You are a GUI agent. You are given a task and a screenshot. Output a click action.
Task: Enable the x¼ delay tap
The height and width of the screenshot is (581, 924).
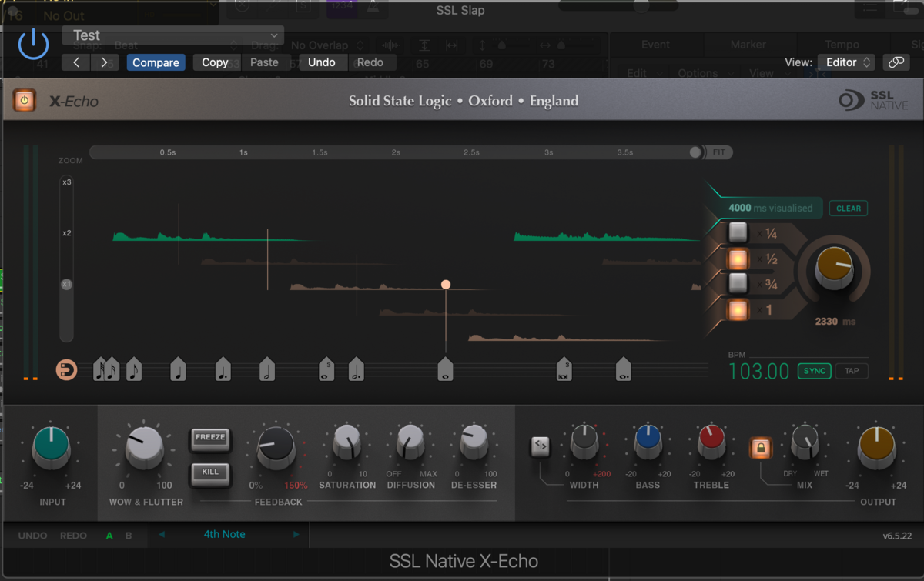click(738, 232)
